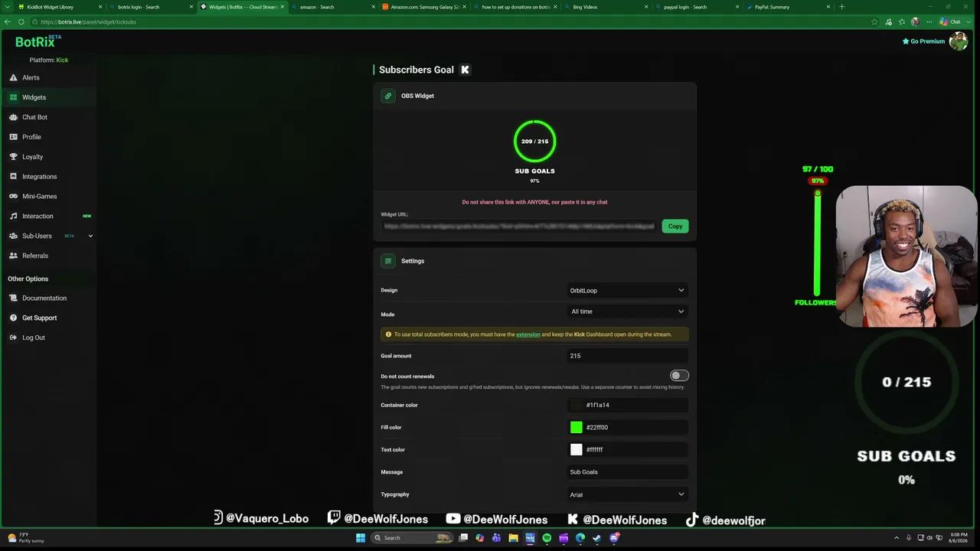Click the Container color hex value #1f1a14
This screenshot has height=551, width=980.
pos(598,405)
